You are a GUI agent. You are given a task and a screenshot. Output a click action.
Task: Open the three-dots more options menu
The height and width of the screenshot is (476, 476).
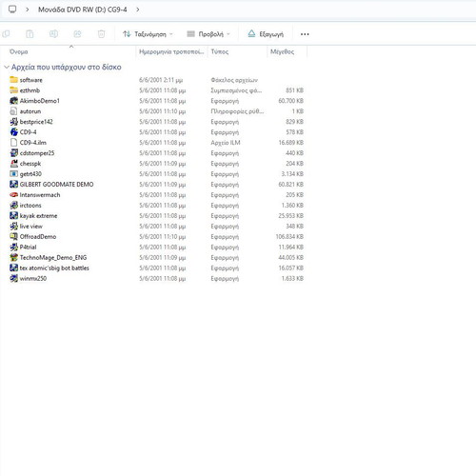point(305,34)
